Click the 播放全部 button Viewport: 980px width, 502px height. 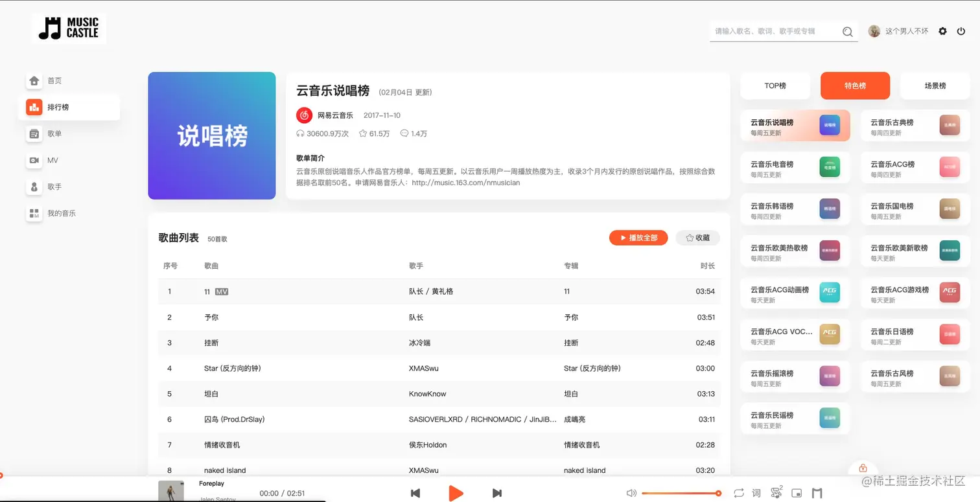coord(638,238)
